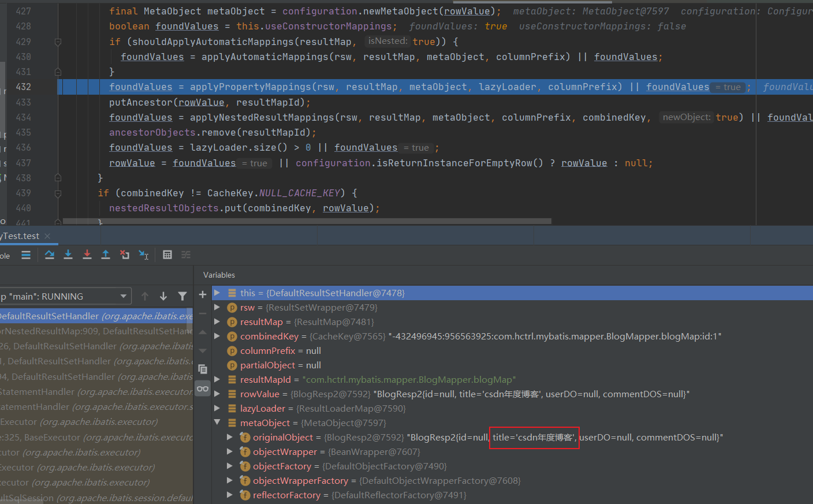Click the 'newObject:' parameter hint
Image resolution: width=813 pixels, height=504 pixels.
pyautogui.click(x=687, y=117)
